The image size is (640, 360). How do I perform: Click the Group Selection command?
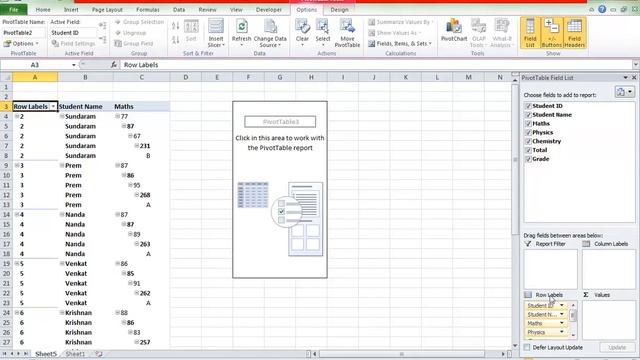(x=139, y=22)
